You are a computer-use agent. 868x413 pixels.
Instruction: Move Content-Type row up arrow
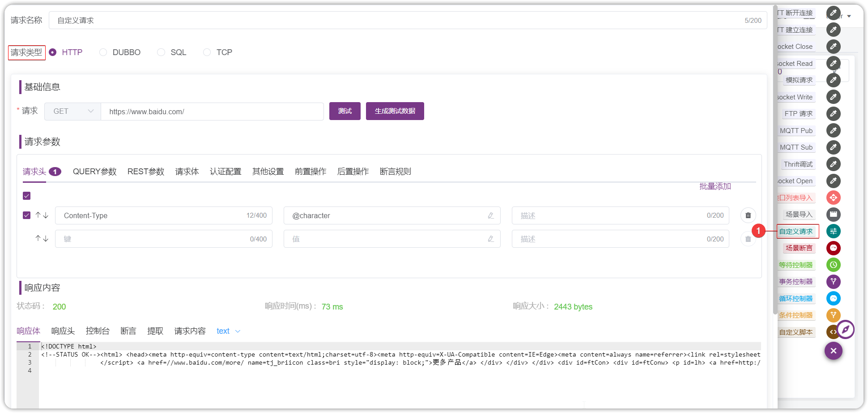click(38, 215)
